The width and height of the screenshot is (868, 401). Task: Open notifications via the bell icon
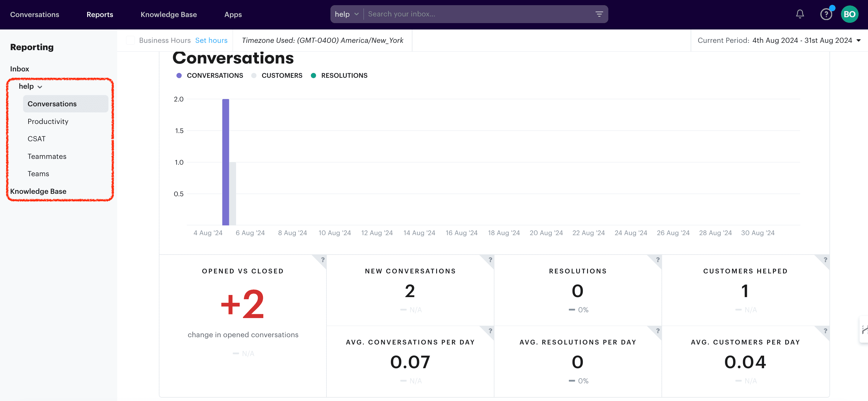(800, 14)
